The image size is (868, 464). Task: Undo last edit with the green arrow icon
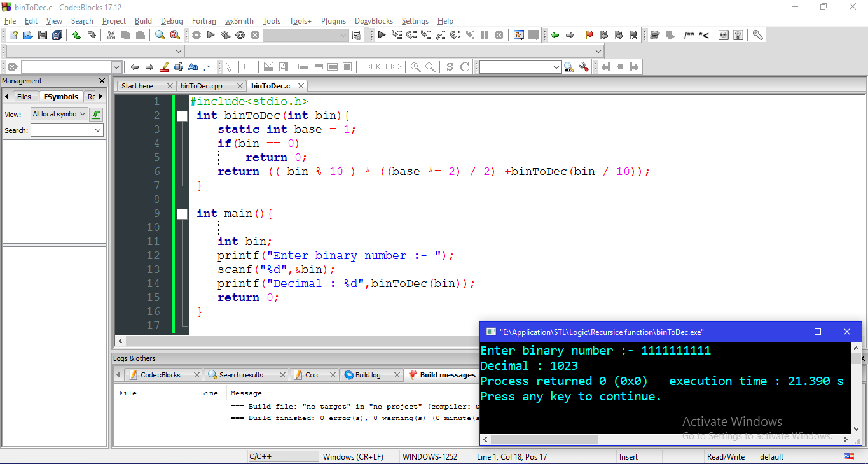pyautogui.click(x=75, y=35)
